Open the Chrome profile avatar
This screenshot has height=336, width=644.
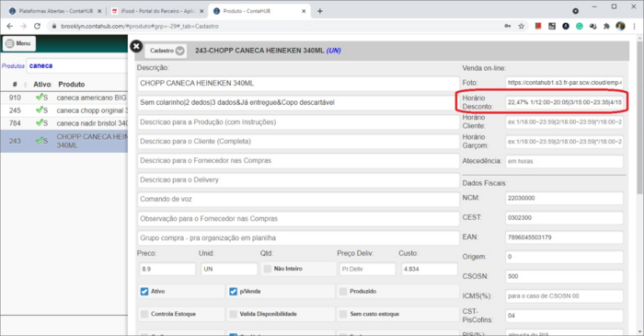point(621,26)
